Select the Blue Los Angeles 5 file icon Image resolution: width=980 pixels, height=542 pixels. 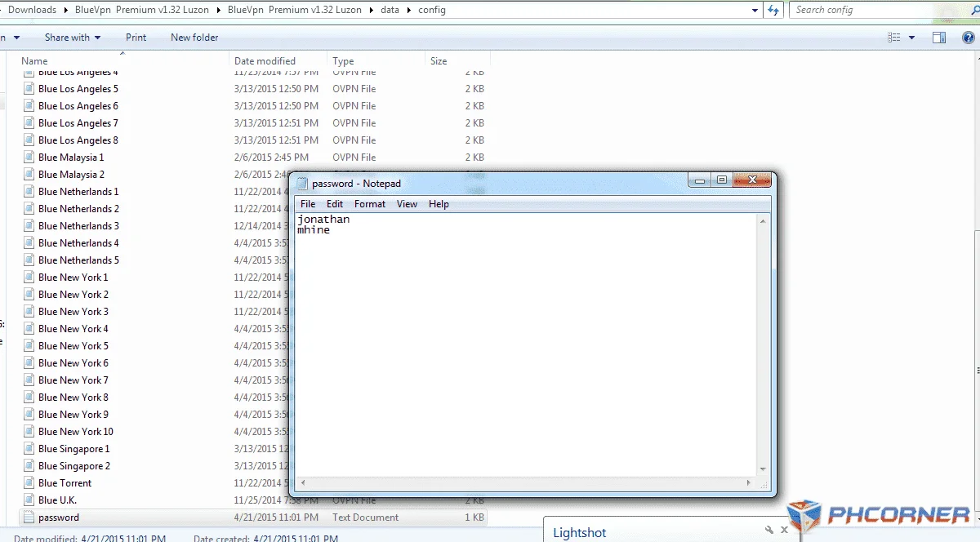click(29, 89)
